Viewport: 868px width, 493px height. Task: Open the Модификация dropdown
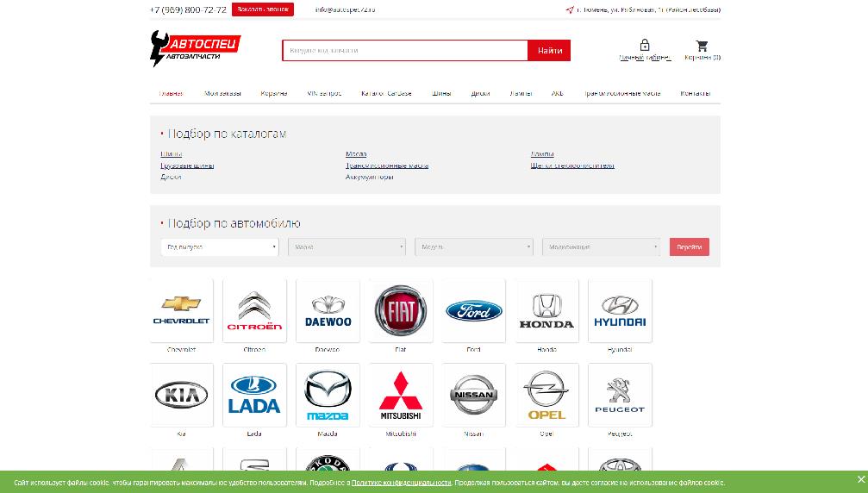click(601, 246)
